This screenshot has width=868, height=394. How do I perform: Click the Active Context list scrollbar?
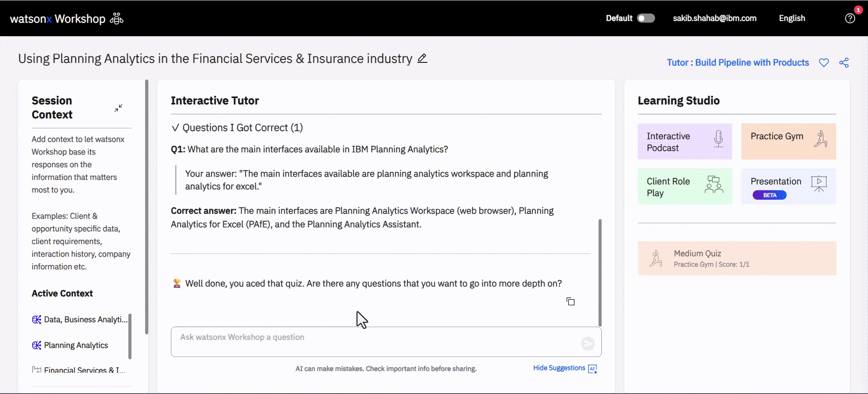[x=130, y=336]
